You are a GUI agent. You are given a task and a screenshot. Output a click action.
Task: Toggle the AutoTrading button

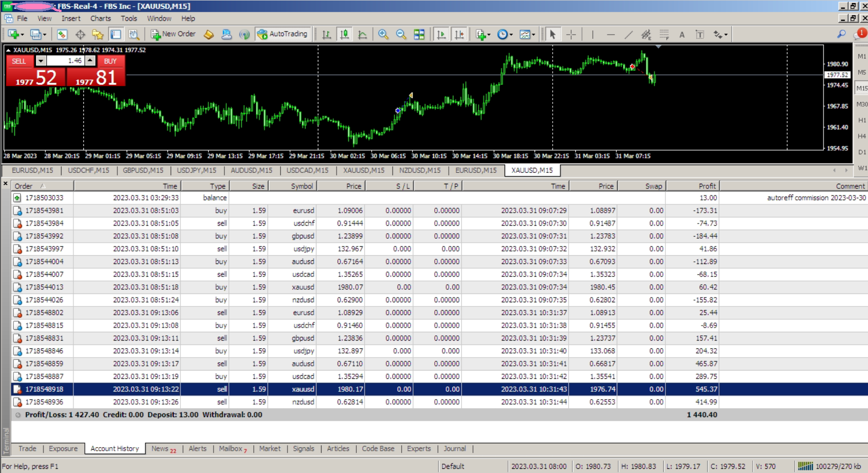(283, 34)
